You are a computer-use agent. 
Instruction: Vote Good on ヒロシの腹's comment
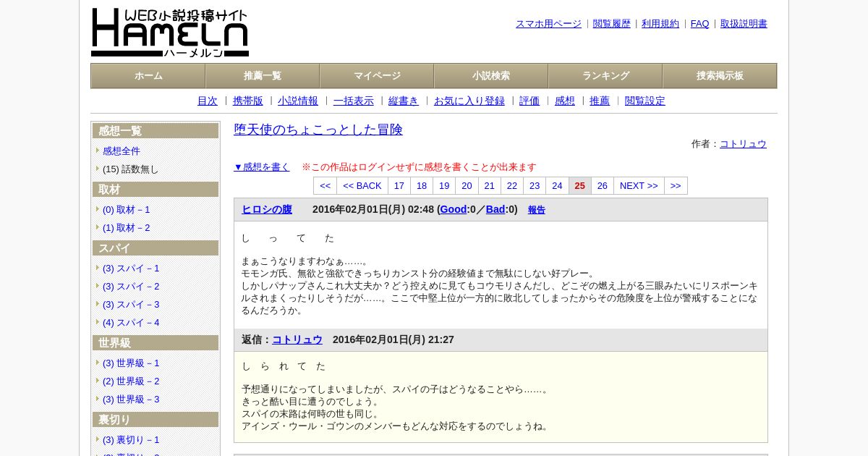454,210
